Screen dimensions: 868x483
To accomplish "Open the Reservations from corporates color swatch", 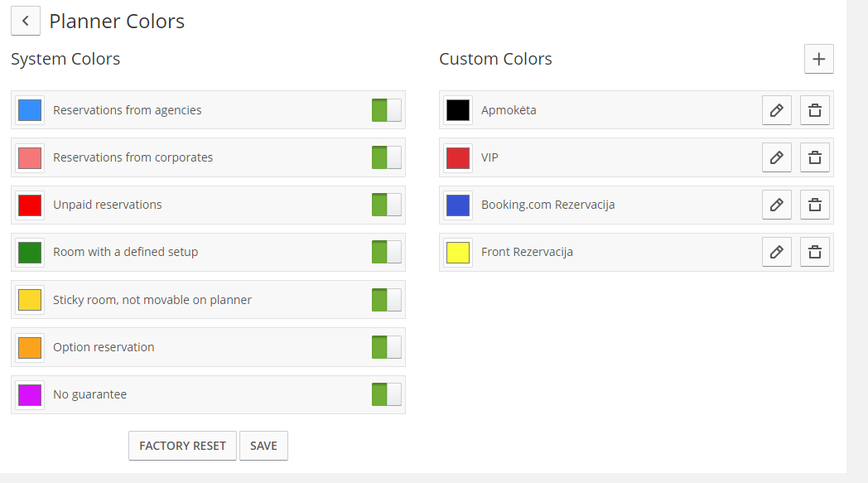I will [30, 158].
